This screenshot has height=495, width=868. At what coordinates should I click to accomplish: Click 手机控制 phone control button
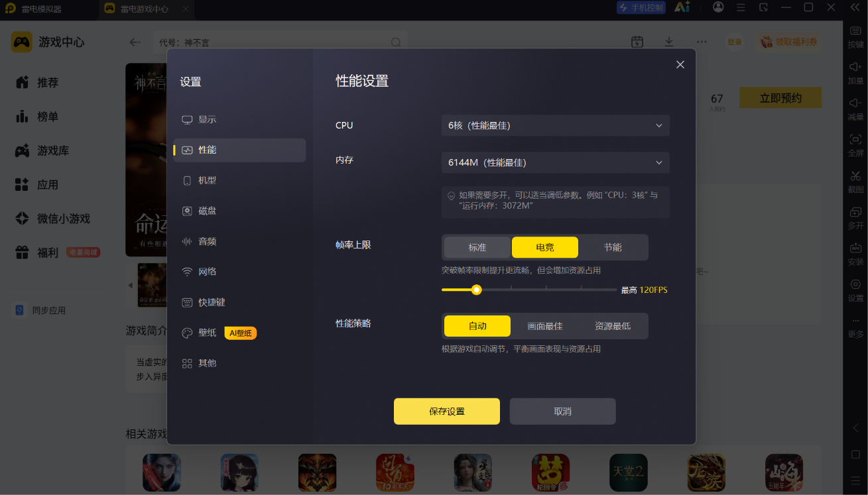click(641, 8)
